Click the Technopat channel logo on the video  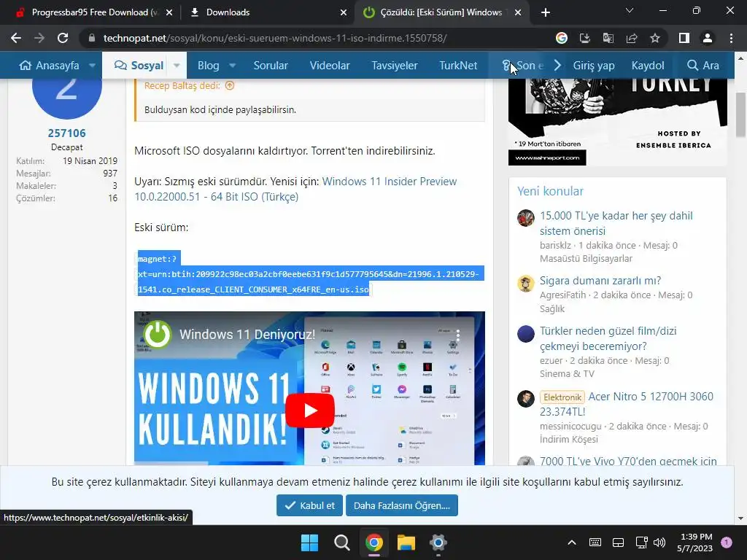(158, 334)
